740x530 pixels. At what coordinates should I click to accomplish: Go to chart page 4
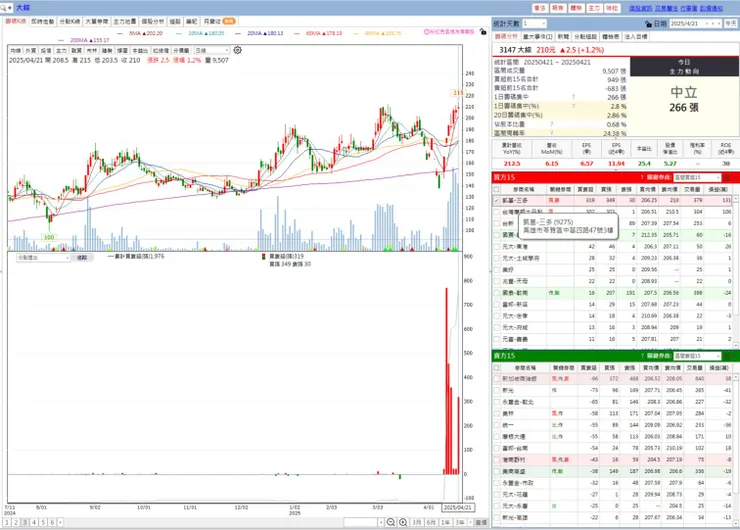click(x=34, y=522)
